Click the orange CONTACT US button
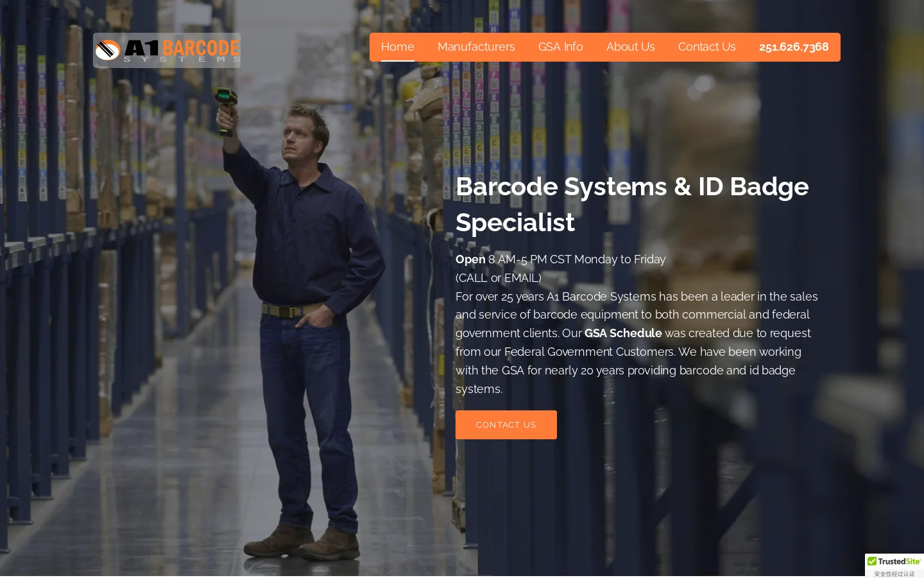Image resolution: width=924 pixels, height=578 pixels. tap(506, 425)
